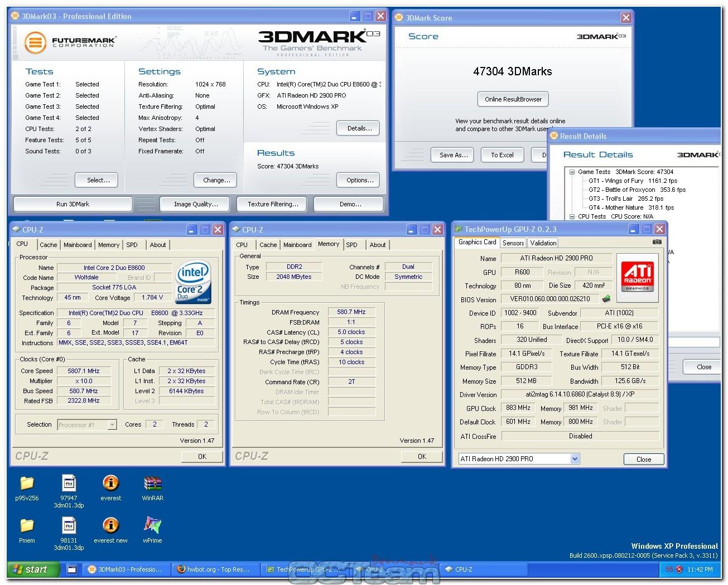
Task: Click the Driver Version ati2mtag value
Action: (x=580, y=394)
